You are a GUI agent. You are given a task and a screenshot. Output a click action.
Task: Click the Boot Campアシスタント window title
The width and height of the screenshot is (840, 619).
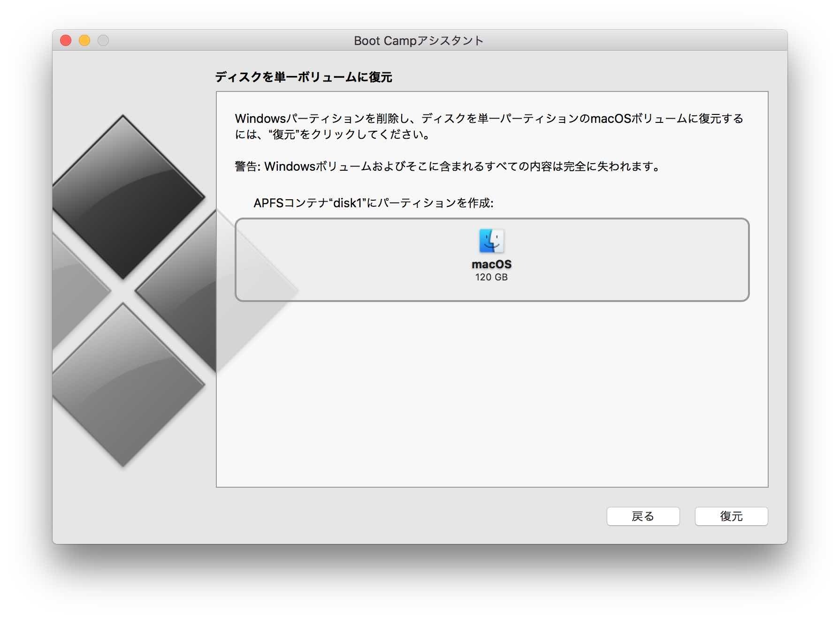[x=419, y=41]
